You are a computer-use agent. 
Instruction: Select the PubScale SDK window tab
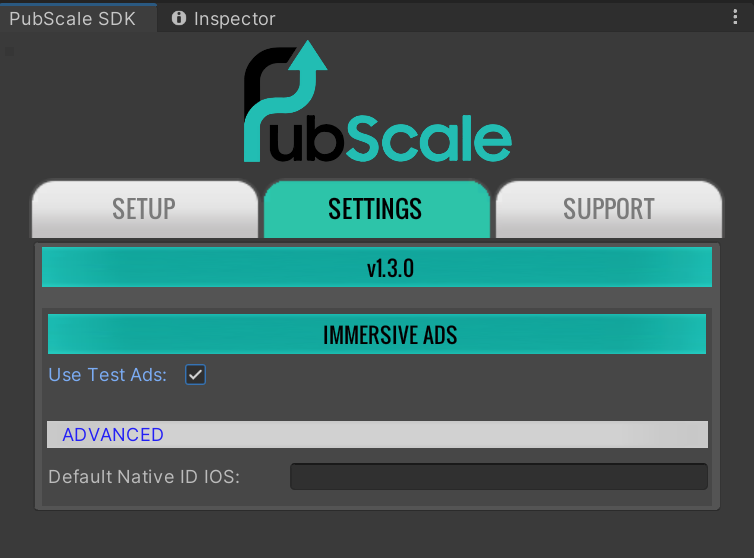tap(72, 18)
